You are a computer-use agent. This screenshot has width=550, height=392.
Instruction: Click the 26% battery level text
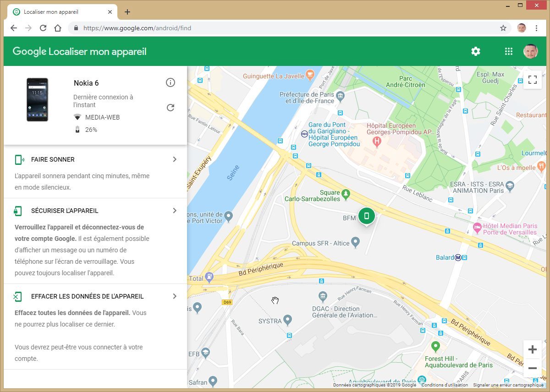[x=91, y=130]
